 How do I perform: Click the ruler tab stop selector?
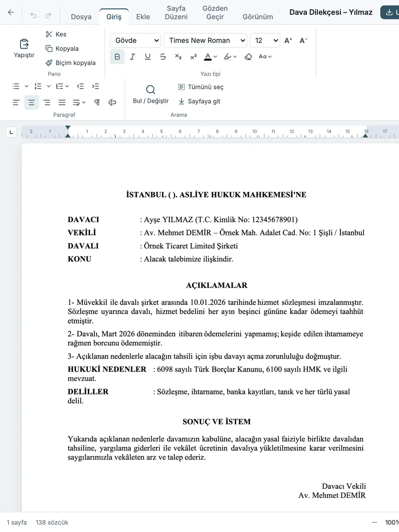coord(11,132)
